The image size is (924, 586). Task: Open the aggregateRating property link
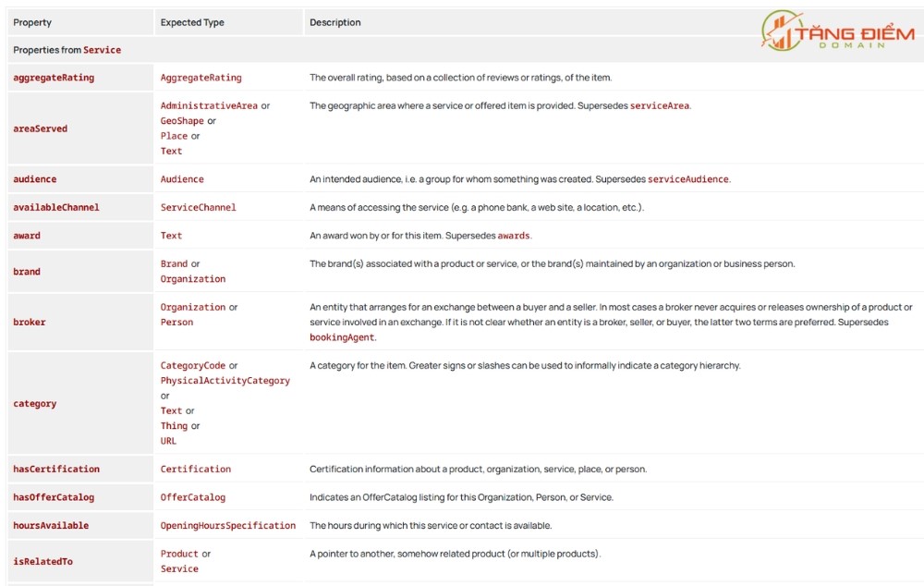click(54, 78)
